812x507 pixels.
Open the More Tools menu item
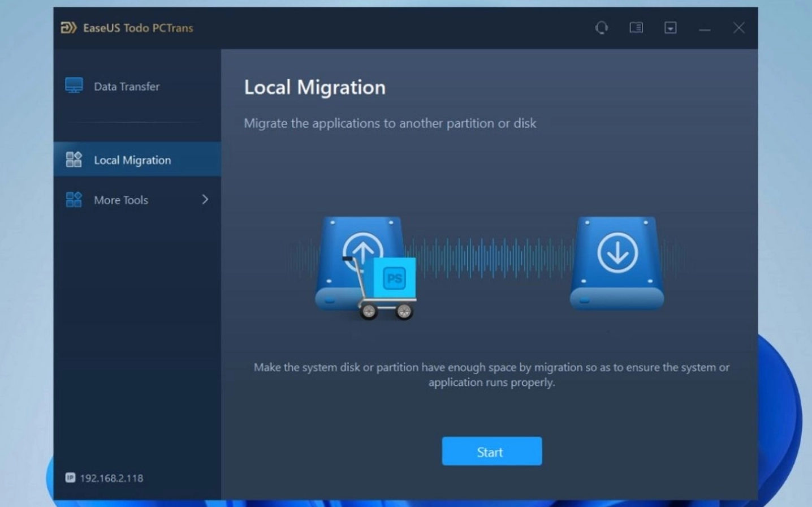pyautogui.click(x=120, y=199)
